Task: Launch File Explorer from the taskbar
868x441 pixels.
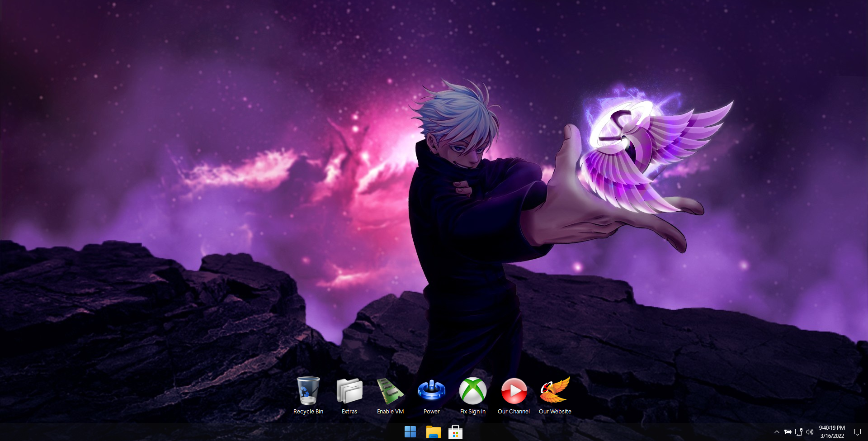Action: tap(433, 432)
